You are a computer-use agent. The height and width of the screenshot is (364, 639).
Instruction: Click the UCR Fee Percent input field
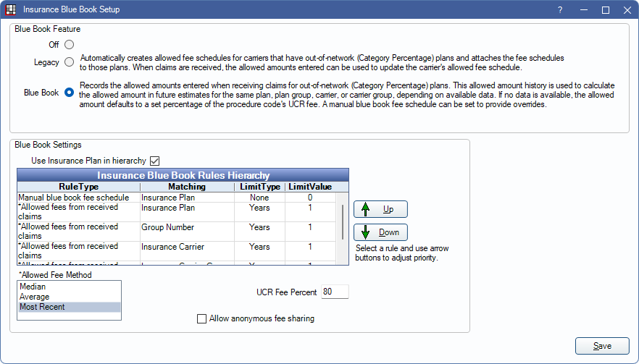pos(335,292)
